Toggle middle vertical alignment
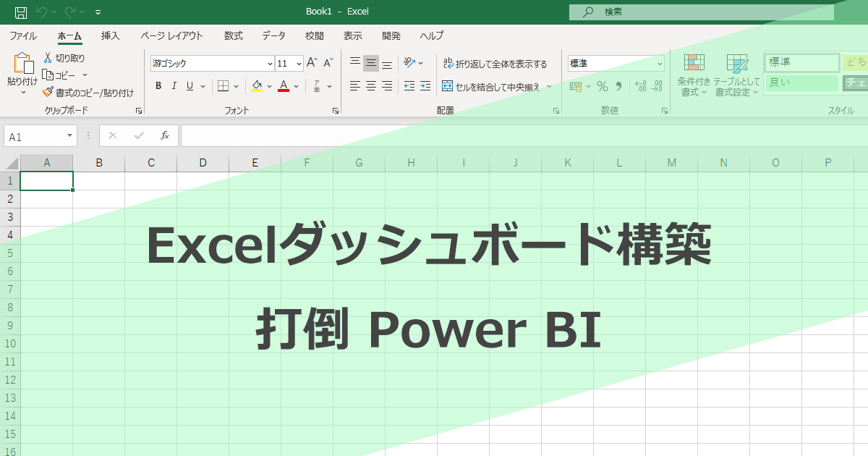 point(371,63)
